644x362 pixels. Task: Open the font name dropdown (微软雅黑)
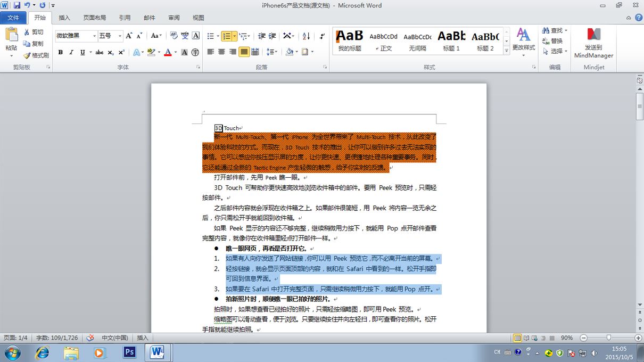[95, 36]
